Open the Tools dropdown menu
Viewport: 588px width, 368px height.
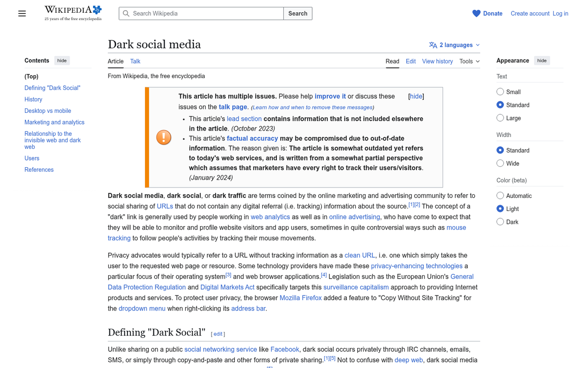point(469,61)
